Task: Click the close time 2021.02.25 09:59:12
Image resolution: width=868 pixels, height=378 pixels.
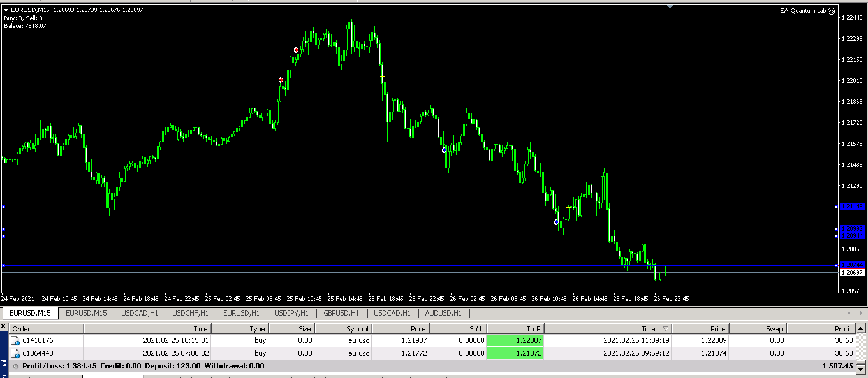Action: (x=637, y=353)
